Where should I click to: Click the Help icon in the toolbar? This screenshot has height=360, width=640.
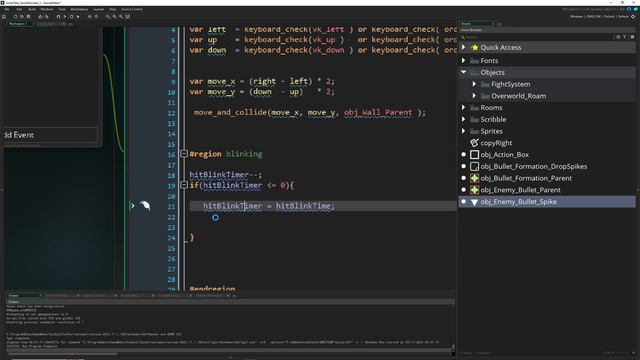(96, 17)
